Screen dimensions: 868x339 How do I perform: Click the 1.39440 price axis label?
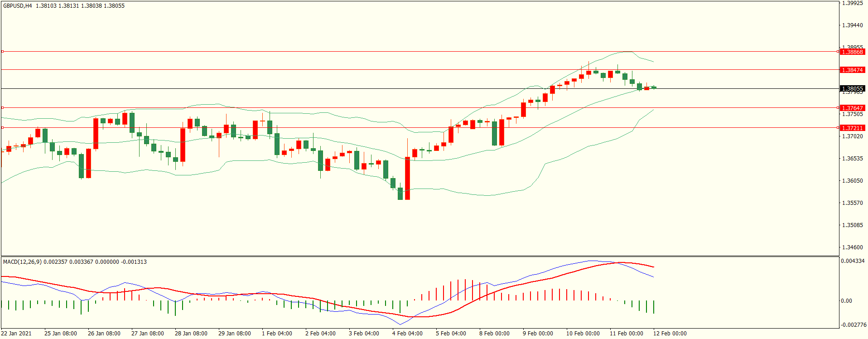click(852, 25)
